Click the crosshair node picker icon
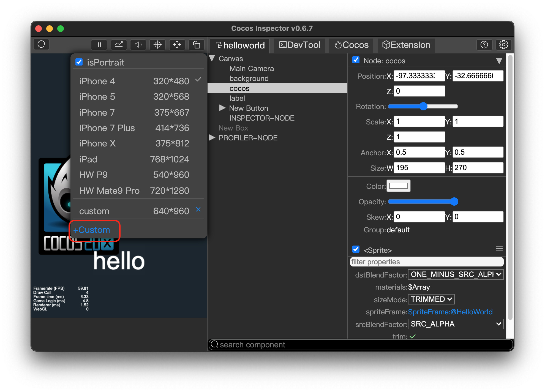Viewport: 545px width, 392px height. 157,45
